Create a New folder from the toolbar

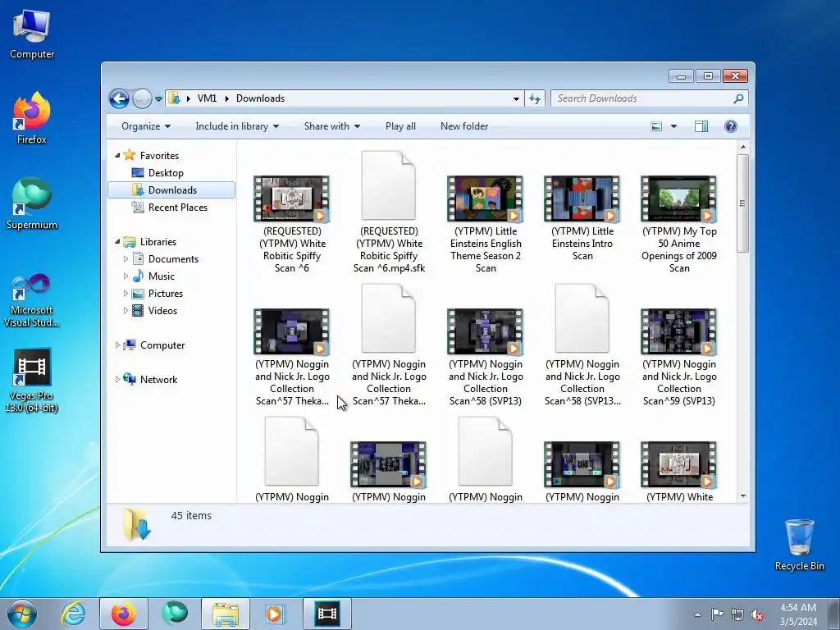pos(464,126)
